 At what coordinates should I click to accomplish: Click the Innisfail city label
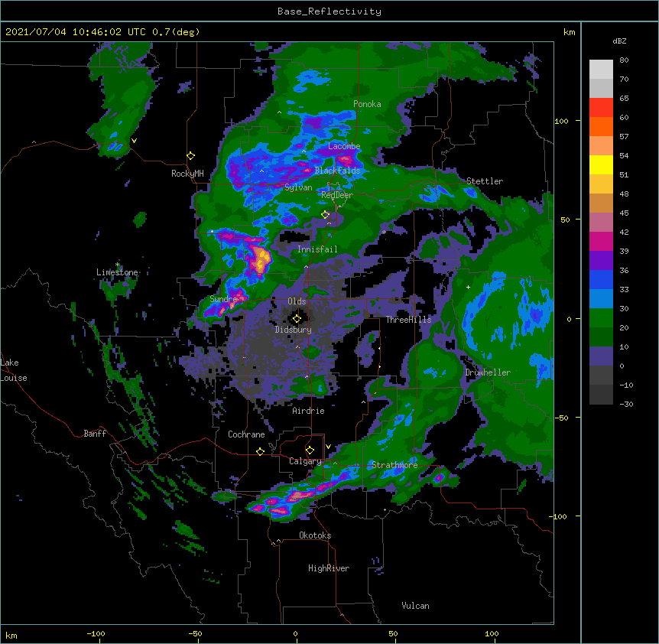(317, 249)
